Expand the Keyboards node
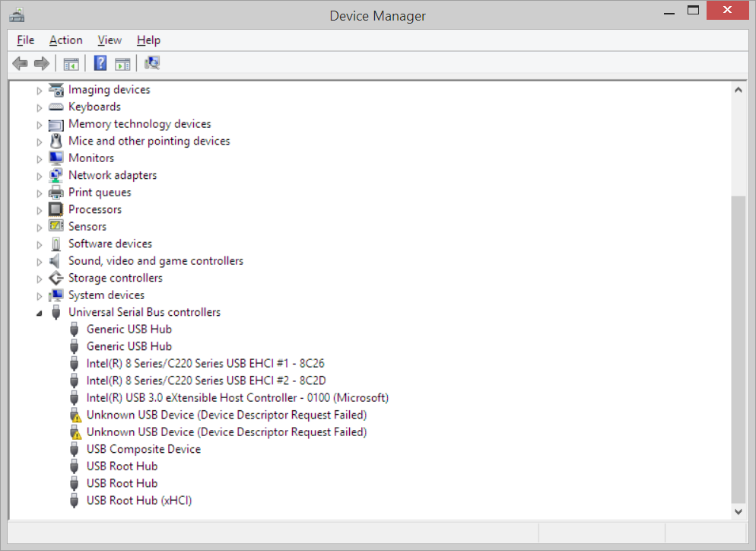This screenshot has width=756, height=551. pyautogui.click(x=39, y=107)
